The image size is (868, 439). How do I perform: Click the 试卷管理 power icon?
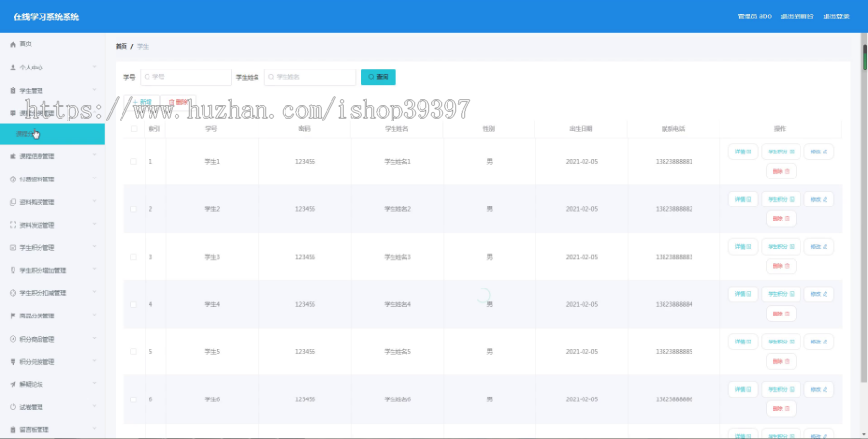13,407
